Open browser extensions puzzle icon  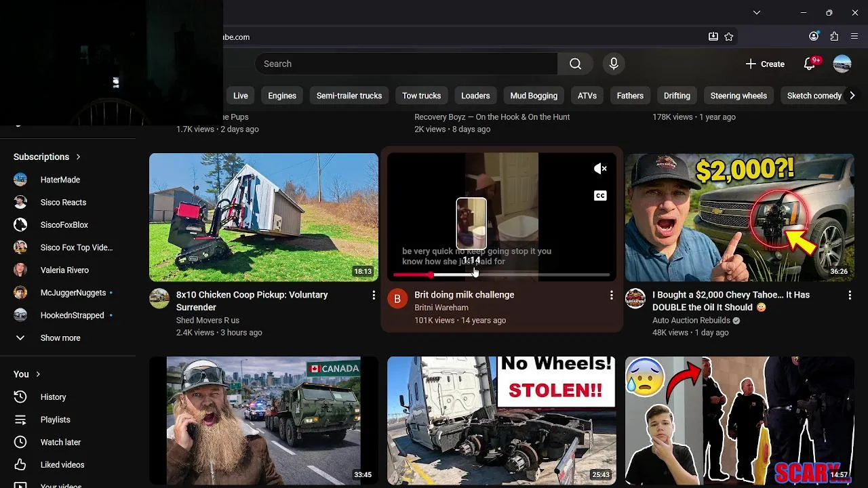(834, 37)
